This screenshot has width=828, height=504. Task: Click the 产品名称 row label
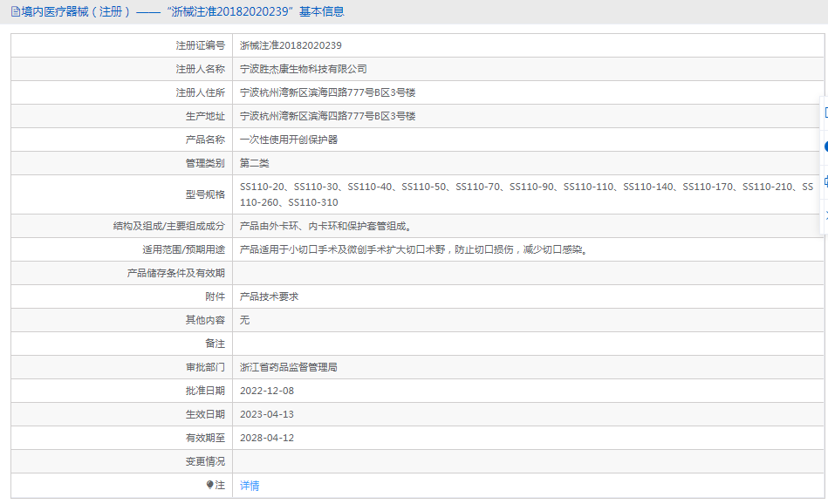pyautogui.click(x=205, y=140)
